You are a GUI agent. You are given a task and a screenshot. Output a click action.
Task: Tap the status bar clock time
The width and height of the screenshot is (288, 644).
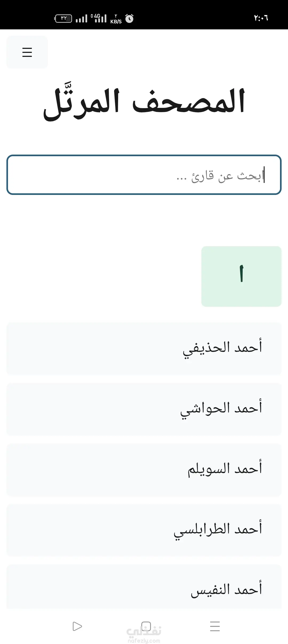point(261,18)
